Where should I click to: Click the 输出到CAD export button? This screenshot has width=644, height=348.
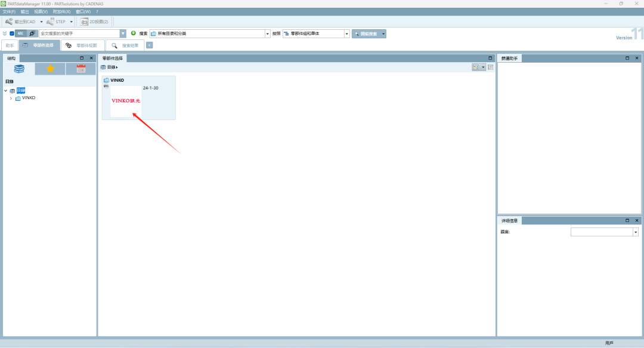pos(20,21)
